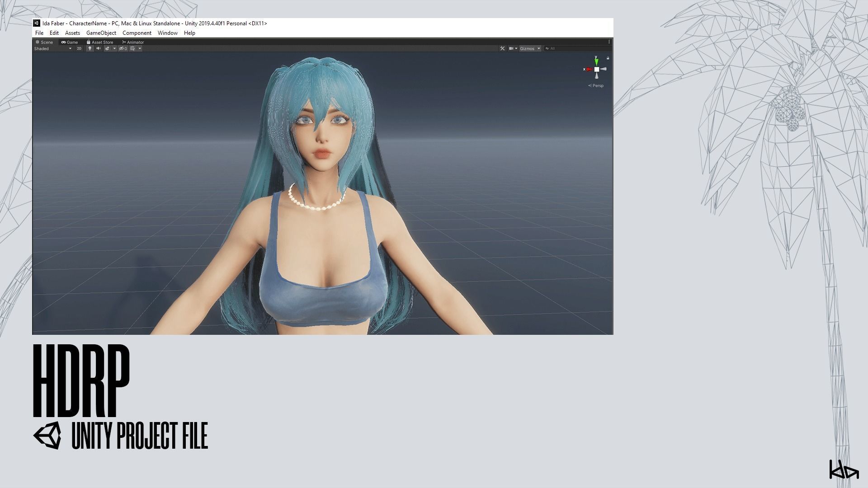The width and height of the screenshot is (868, 488).
Task: Switch to the Asset Store tab
Action: coord(100,42)
